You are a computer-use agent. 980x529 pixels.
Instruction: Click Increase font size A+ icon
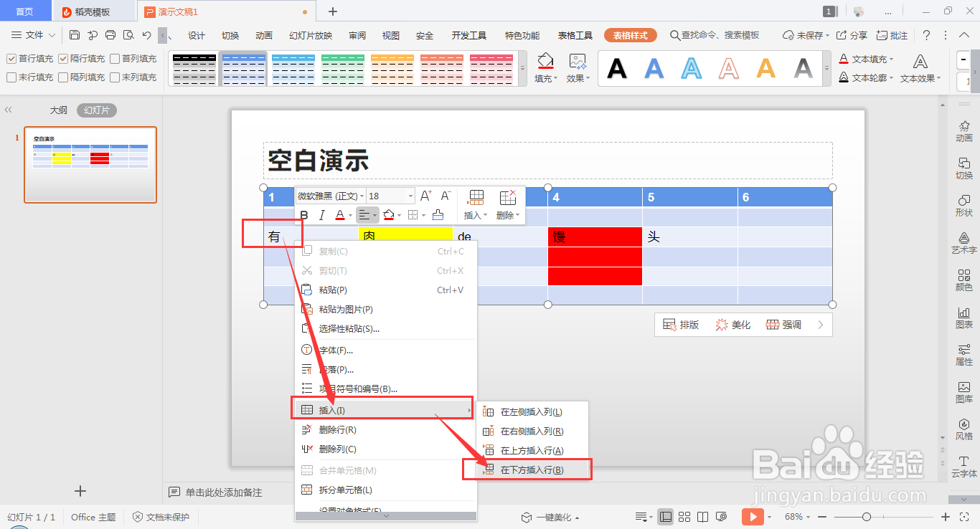coord(426,196)
